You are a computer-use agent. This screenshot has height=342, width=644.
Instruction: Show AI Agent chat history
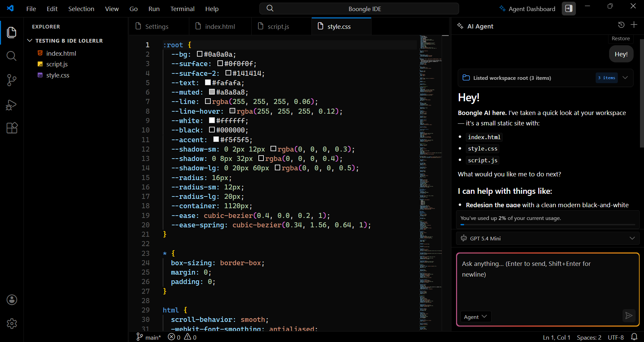pos(621,25)
